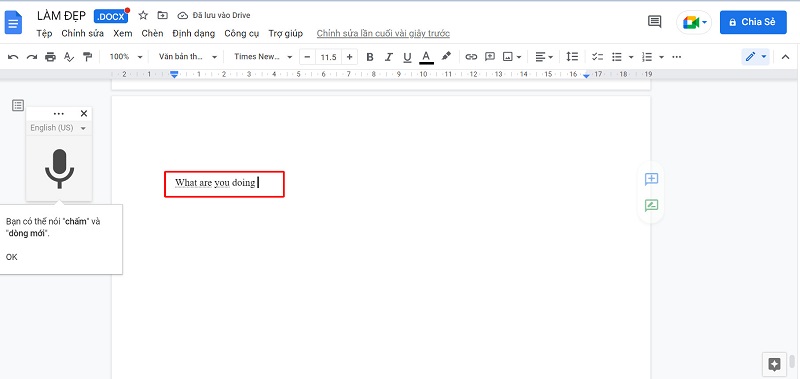Click the suggest edits side icon

pos(652,205)
